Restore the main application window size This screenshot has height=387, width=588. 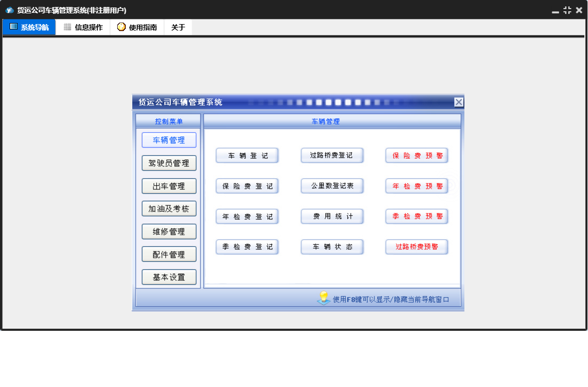click(x=567, y=10)
